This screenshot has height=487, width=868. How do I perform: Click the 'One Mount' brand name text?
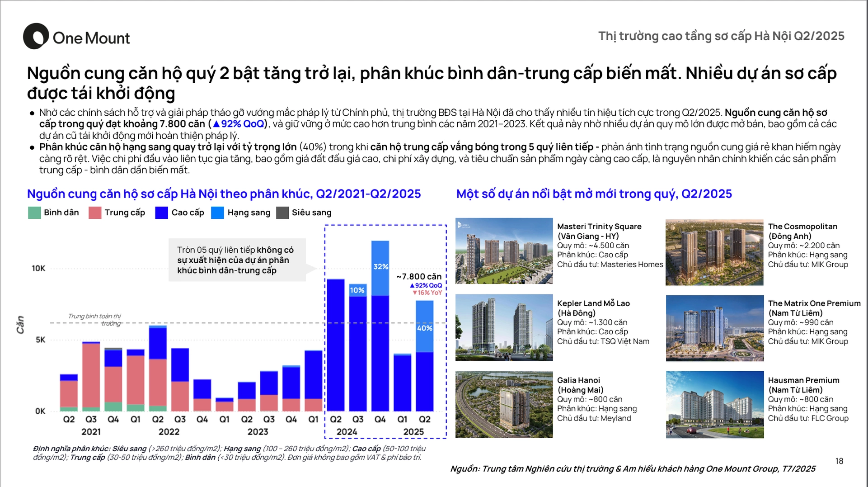(91, 38)
